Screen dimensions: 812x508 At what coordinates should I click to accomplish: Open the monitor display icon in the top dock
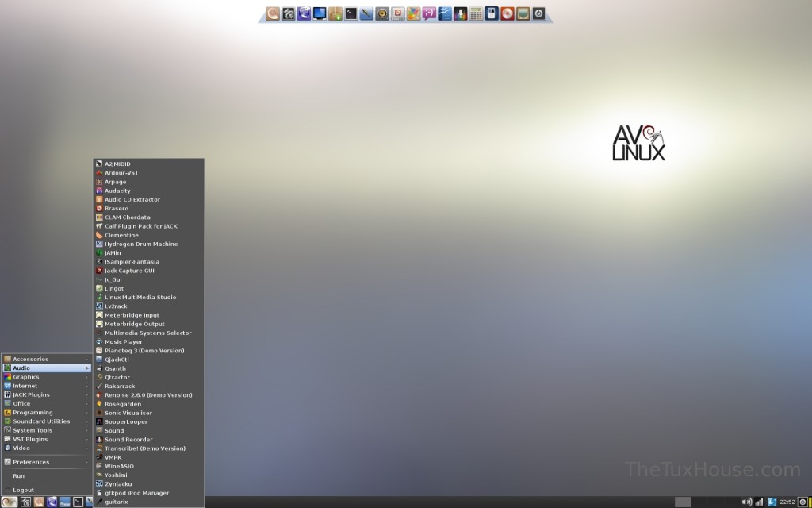click(320, 14)
